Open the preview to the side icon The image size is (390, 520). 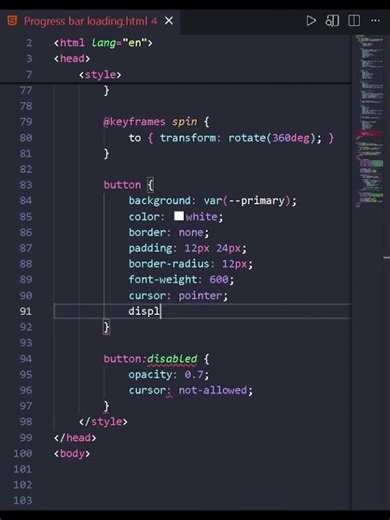(332, 21)
